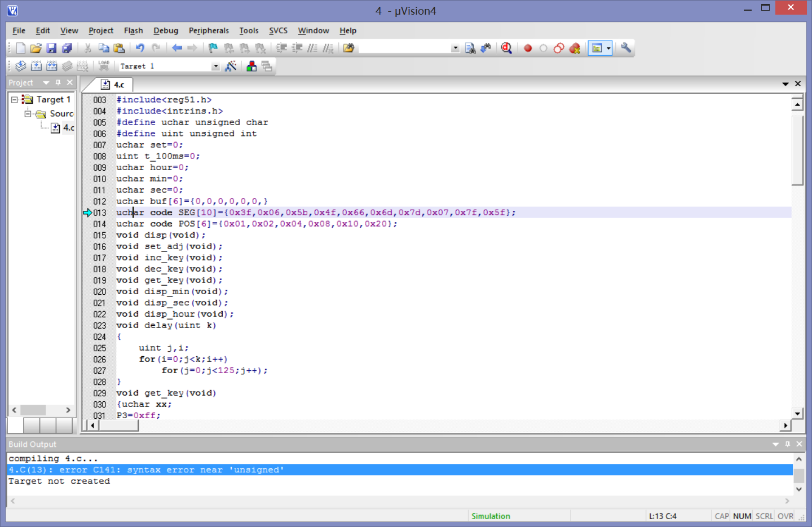812x527 pixels.
Task: Click code line 015 void disp(void)
Action: (x=161, y=235)
